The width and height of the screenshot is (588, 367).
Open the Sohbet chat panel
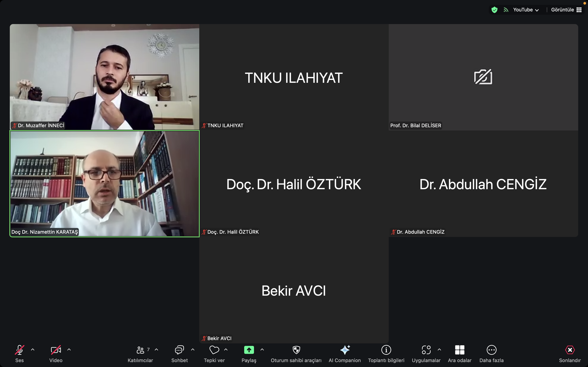(x=179, y=350)
